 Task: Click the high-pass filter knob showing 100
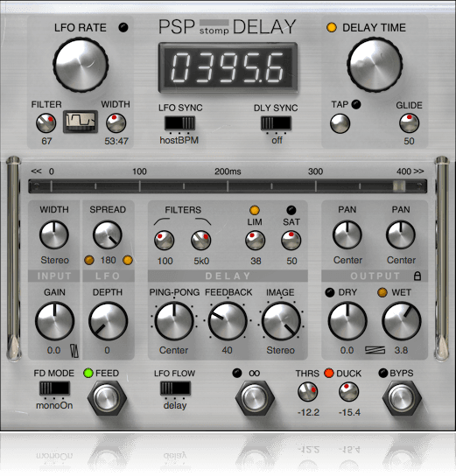click(x=165, y=241)
